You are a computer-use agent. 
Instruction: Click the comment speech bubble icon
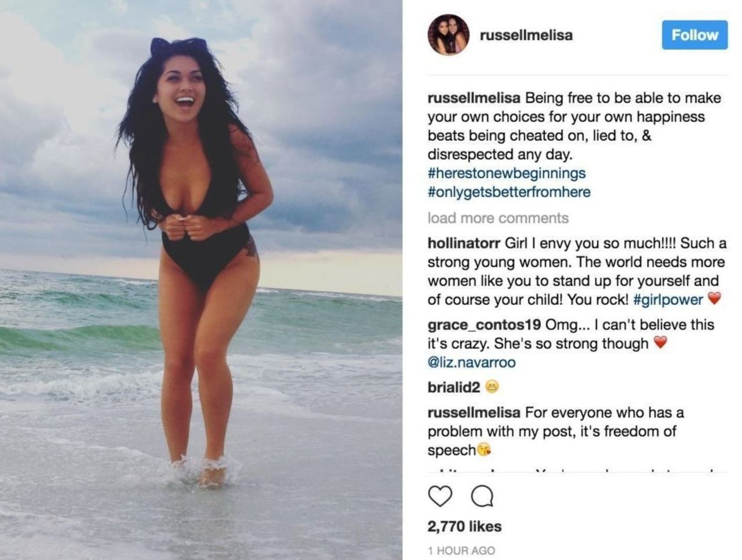(482, 496)
